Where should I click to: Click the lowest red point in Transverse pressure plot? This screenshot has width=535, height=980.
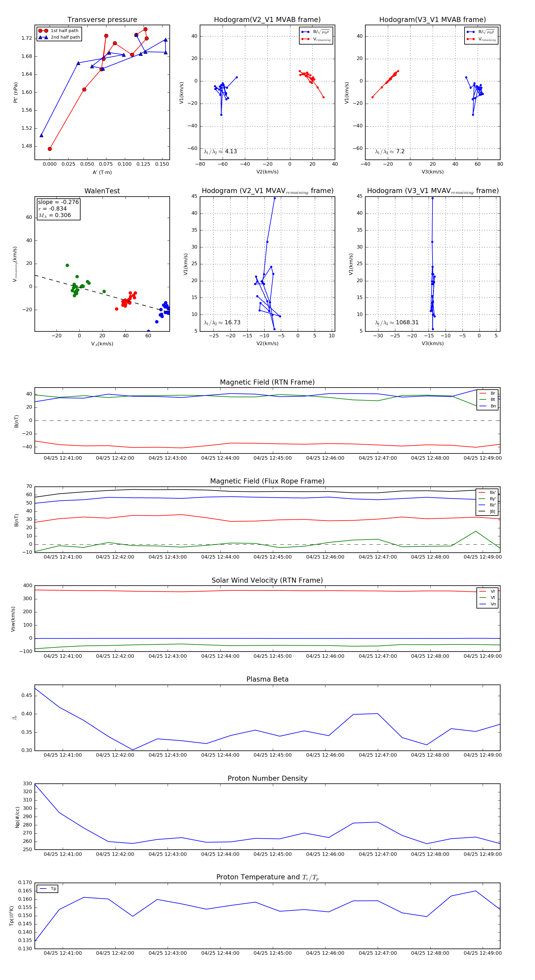pos(50,149)
